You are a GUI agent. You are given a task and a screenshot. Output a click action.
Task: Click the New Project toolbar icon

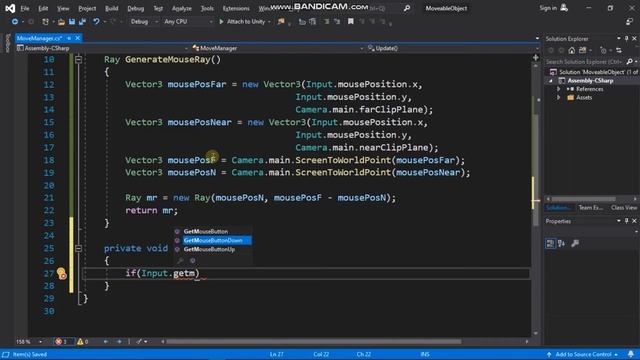click(45, 22)
